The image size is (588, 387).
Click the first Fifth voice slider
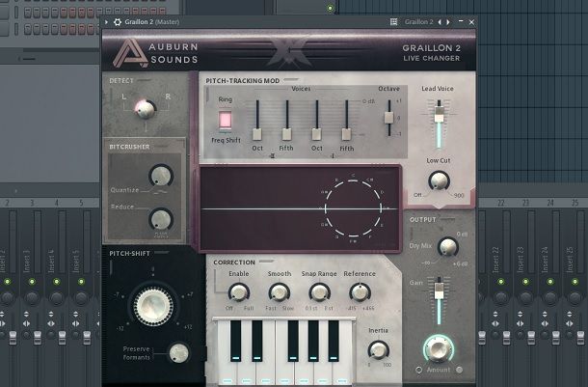click(x=287, y=134)
